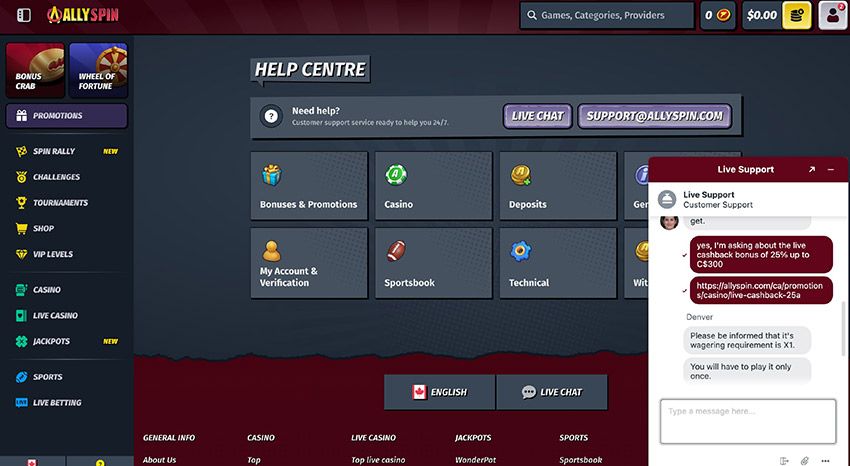Click the Deposits coin help icon
This screenshot has height=466, width=850.
pyautogui.click(x=521, y=175)
